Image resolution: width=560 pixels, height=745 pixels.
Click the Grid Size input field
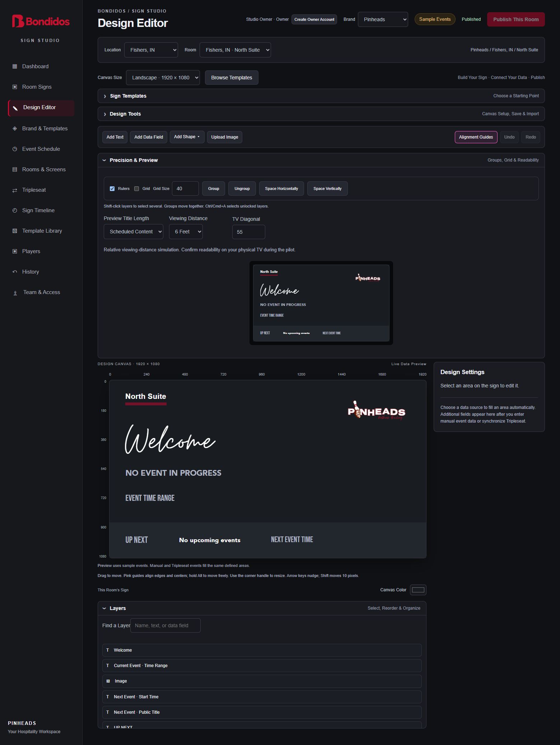click(x=185, y=188)
